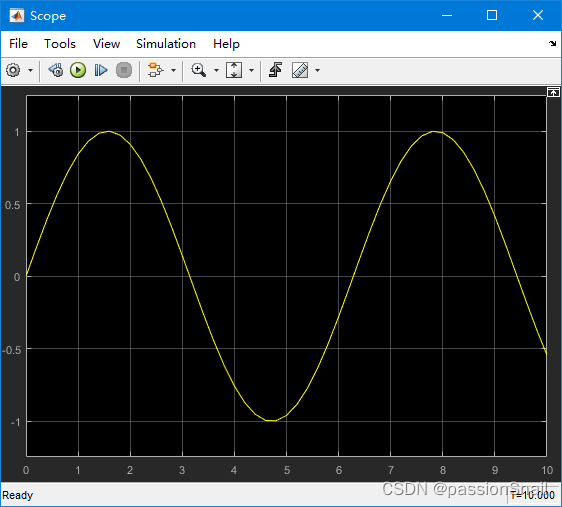
Task: Click the Scale axes limits icon
Action: click(x=234, y=70)
